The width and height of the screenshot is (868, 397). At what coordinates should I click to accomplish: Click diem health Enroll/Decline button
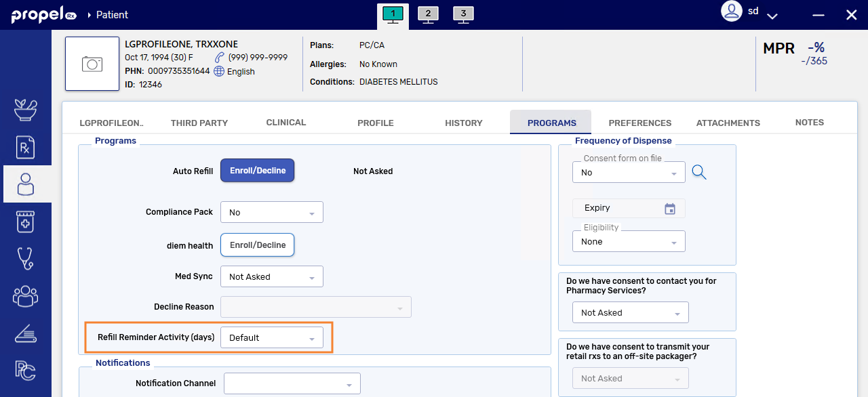click(x=258, y=245)
